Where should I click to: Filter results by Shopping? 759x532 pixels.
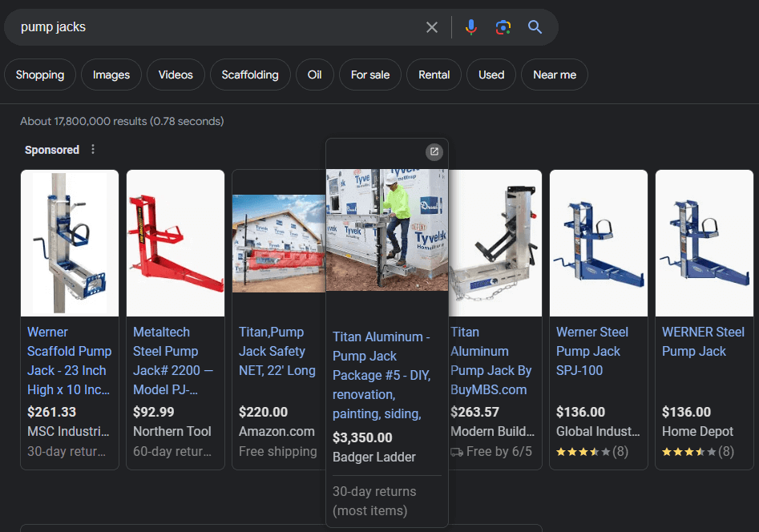[40, 75]
